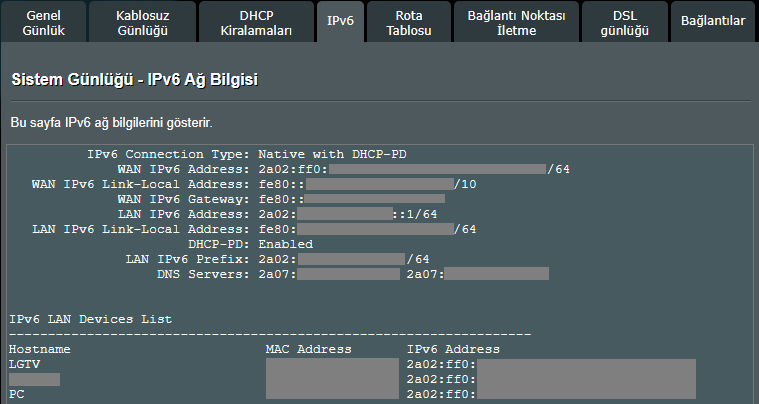
Task: Select the LGTV hostname entry
Action: [25, 364]
